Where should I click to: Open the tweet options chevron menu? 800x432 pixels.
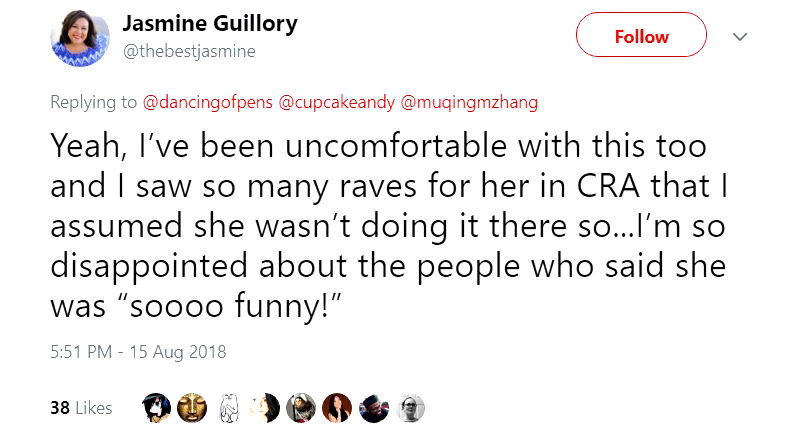pos(740,36)
